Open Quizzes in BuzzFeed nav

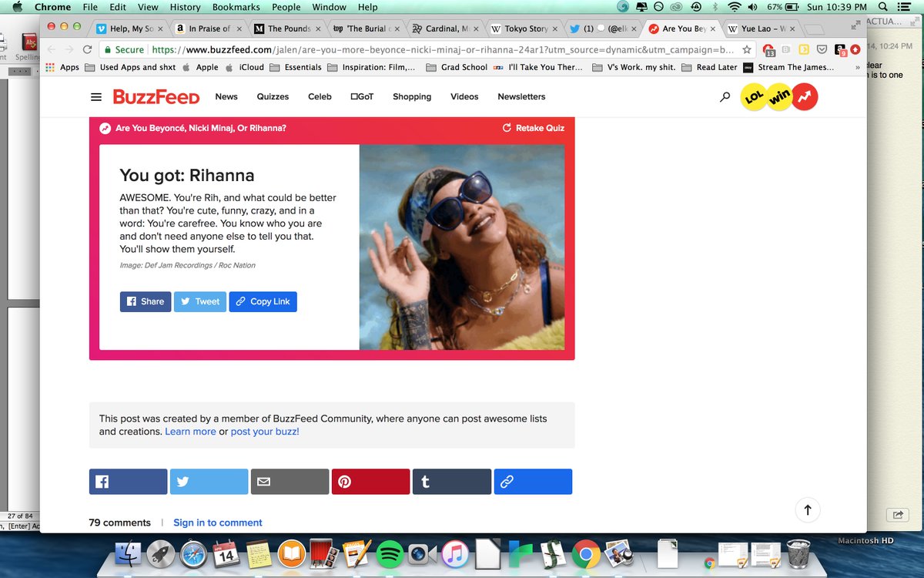click(273, 97)
